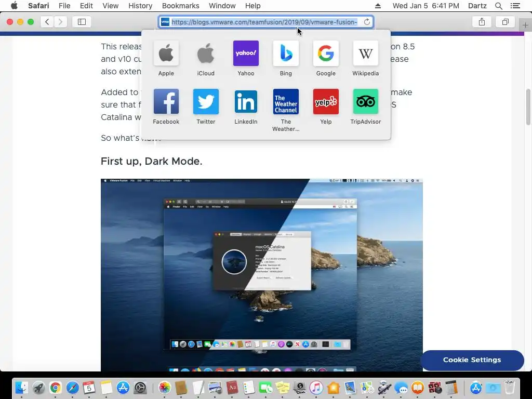Viewport: 532px width, 399px height.
Task: Open the Apple menu
Action: coord(14,6)
